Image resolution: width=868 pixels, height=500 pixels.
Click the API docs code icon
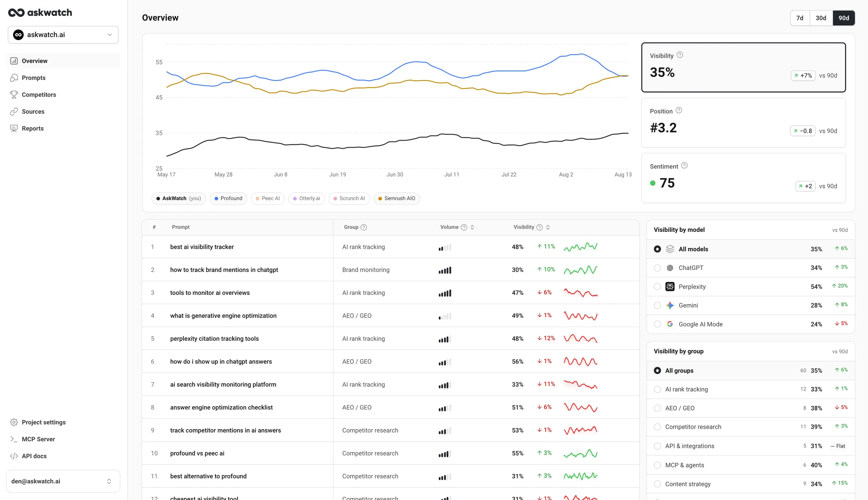(14, 456)
